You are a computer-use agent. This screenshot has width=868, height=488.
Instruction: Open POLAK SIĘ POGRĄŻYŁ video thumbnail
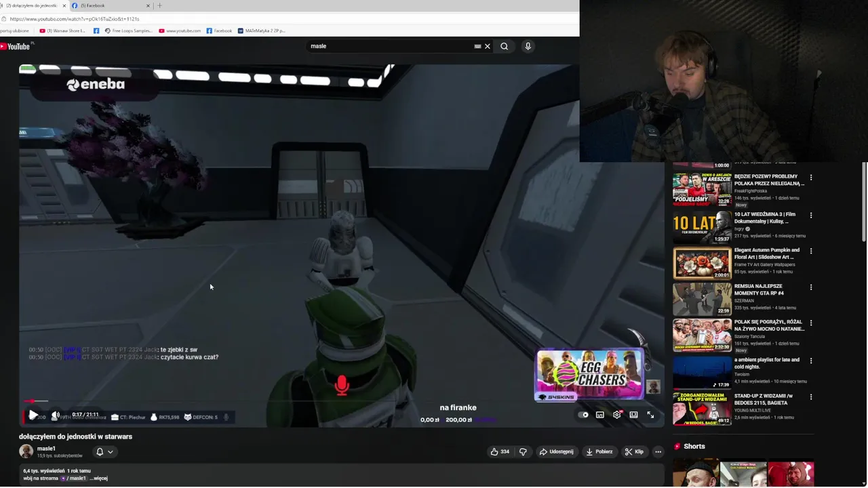(x=702, y=335)
